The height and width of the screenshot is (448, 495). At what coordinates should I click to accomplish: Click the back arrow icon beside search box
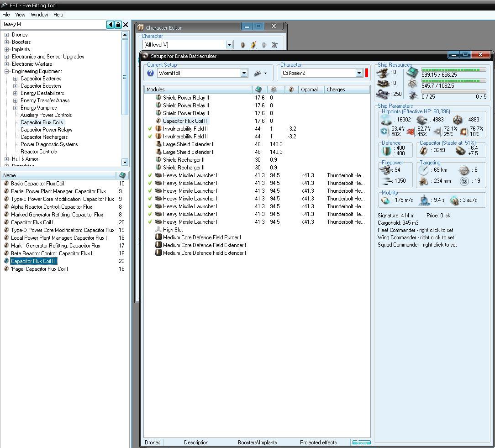110,24
